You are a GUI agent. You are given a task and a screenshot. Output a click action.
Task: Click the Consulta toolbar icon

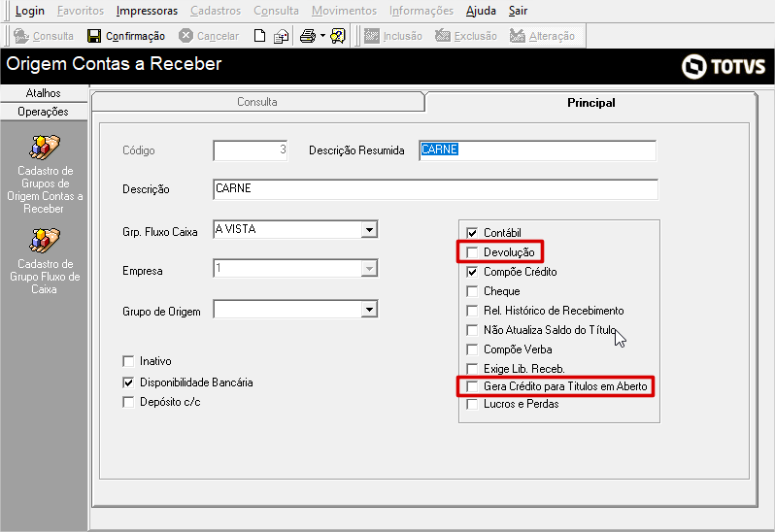21,36
